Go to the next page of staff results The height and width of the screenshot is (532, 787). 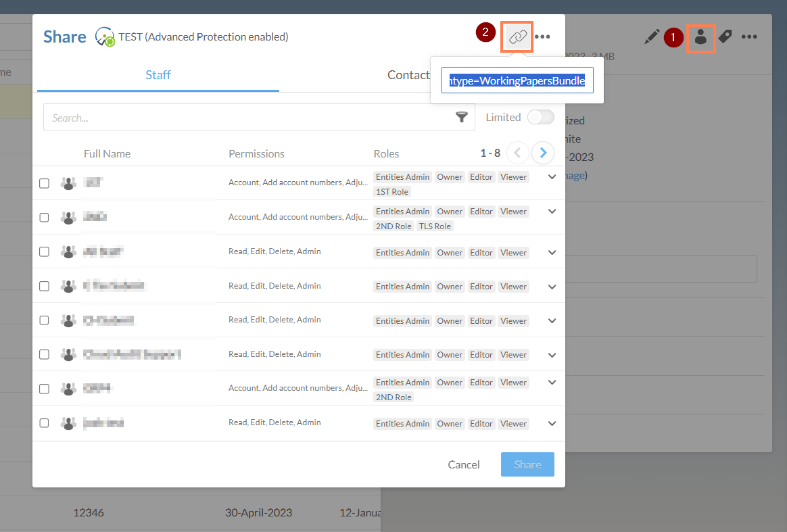542,153
